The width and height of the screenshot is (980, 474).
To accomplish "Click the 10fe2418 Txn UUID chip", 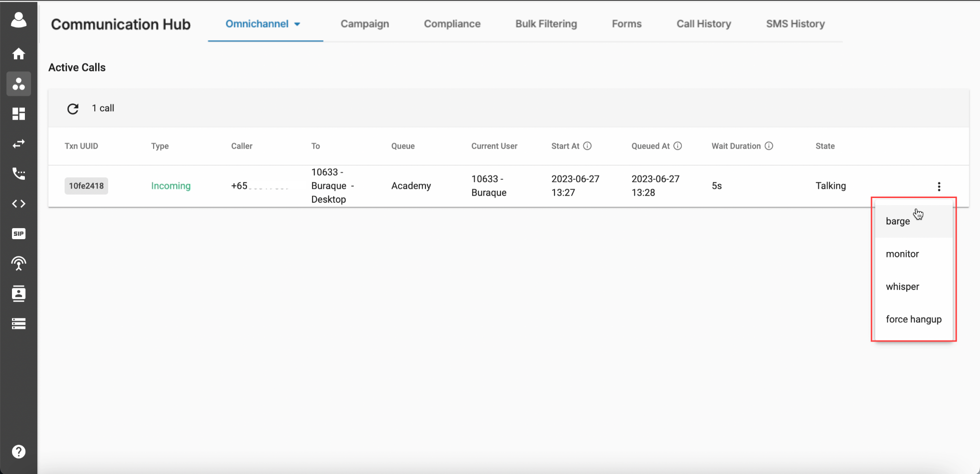I will tap(86, 186).
